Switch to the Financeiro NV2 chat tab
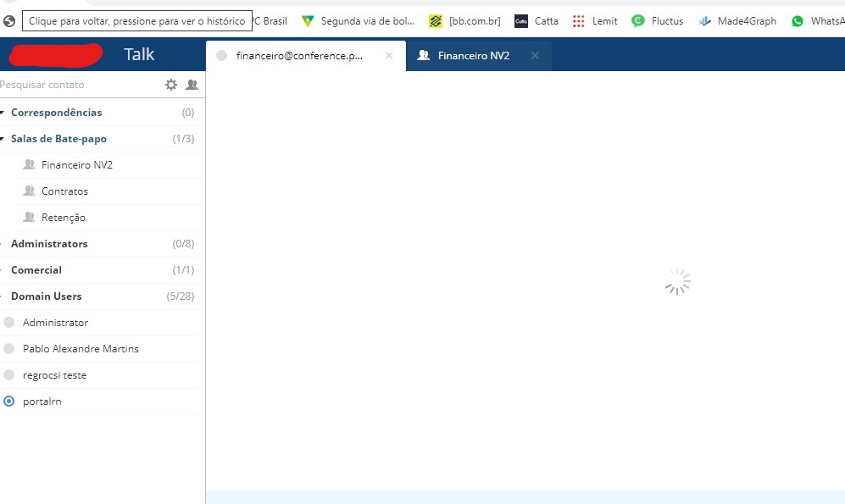The height and width of the screenshot is (504, 845). coord(479,55)
